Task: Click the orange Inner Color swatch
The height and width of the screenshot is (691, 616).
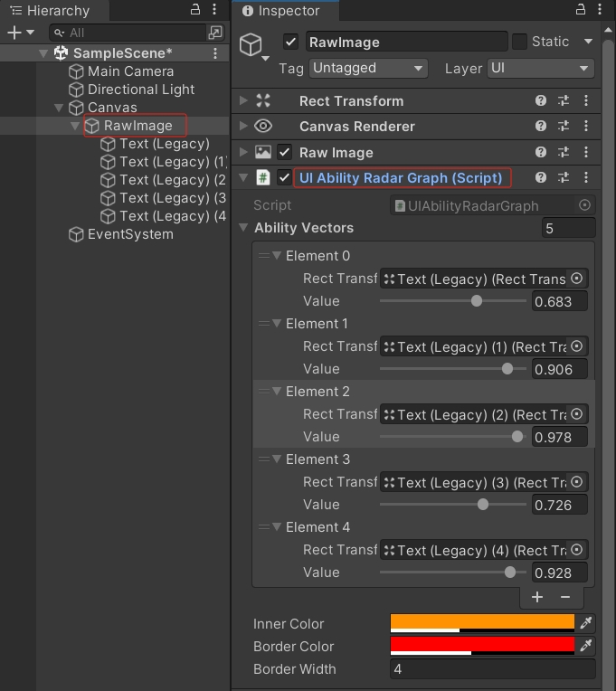Action: pyautogui.click(x=482, y=621)
